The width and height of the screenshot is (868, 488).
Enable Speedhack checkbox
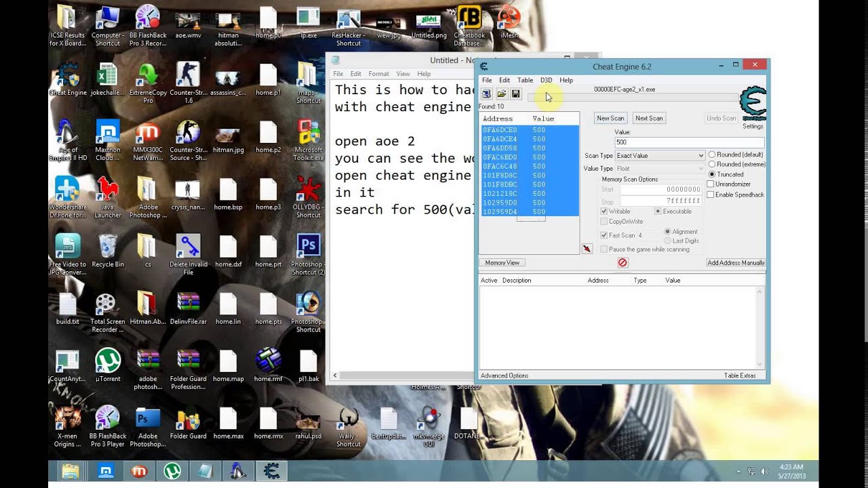point(711,195)
